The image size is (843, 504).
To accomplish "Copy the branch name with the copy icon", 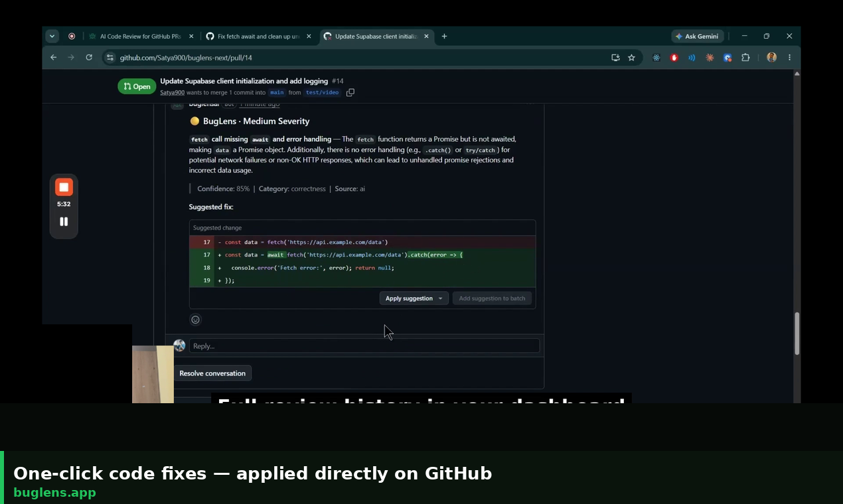I will pyautogui.click(x=350, y=93).
